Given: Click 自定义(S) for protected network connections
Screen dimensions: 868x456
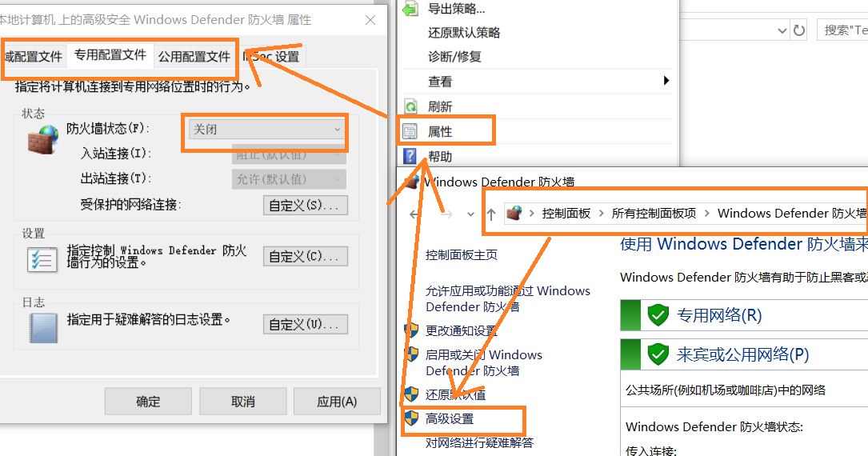Looking at the screenshot, I should pos(305,205).
